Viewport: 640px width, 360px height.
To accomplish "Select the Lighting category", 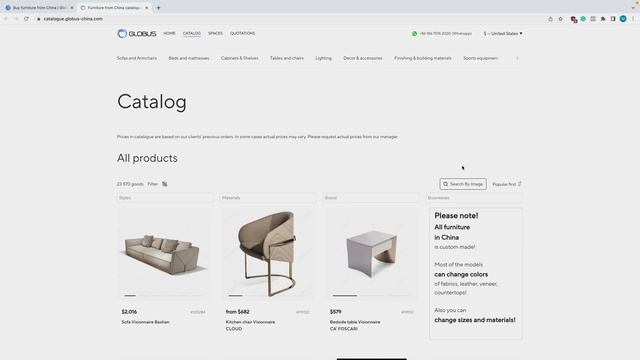I will pyautogui.click(x=323, y=58).
